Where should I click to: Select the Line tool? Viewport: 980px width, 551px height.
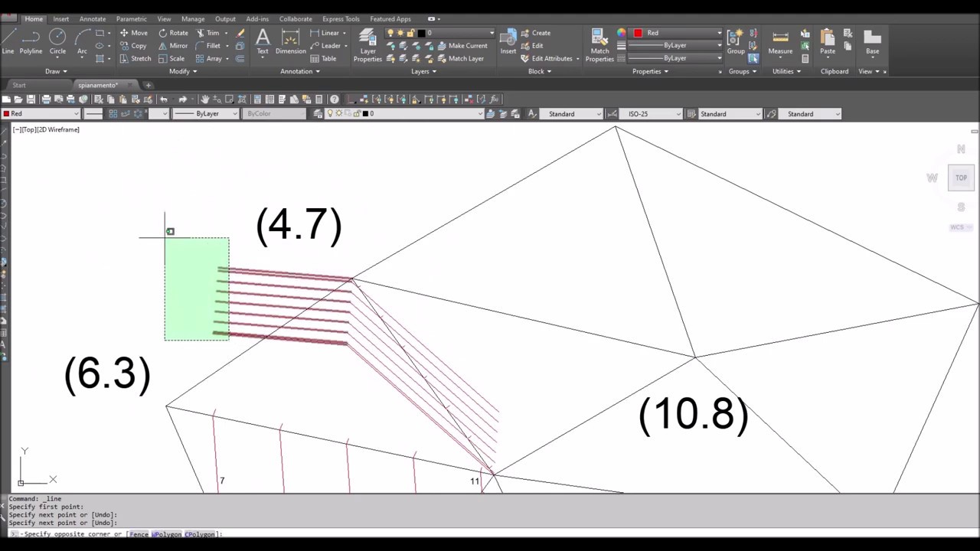(8, 41)
